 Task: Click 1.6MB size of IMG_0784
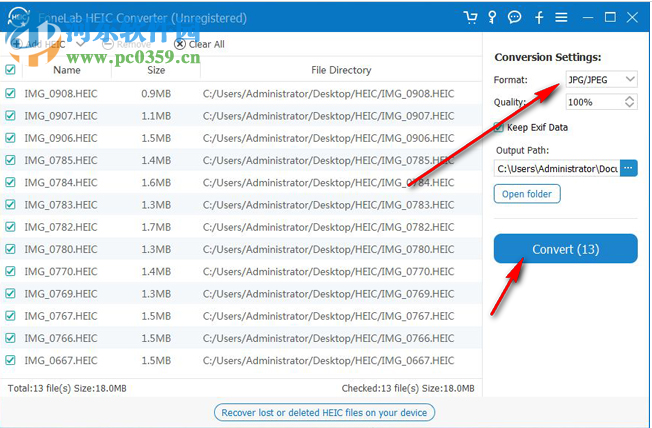click(156, 183)
